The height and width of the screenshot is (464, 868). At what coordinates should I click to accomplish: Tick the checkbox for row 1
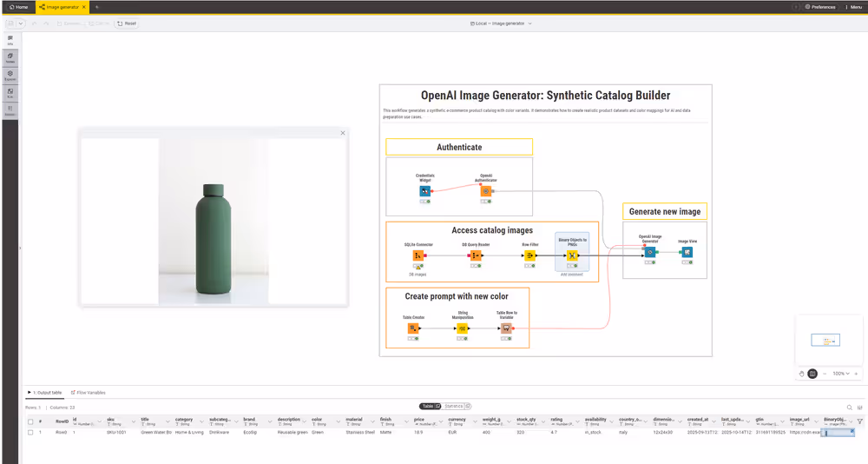pyautogui.click(x=30, y=432)
